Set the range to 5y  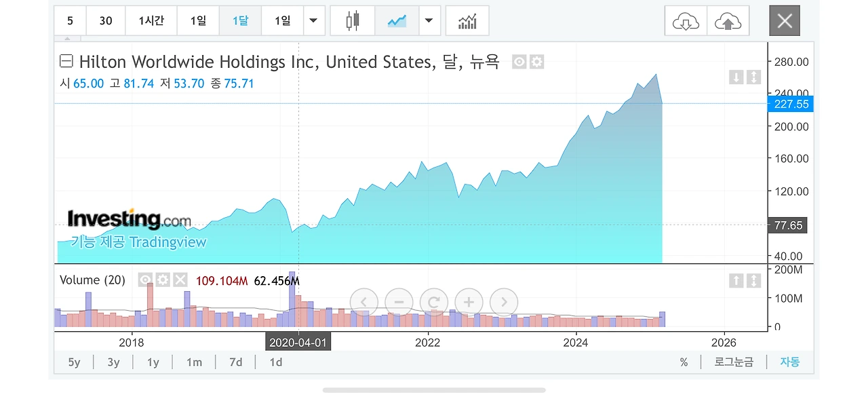click(74, 362)
